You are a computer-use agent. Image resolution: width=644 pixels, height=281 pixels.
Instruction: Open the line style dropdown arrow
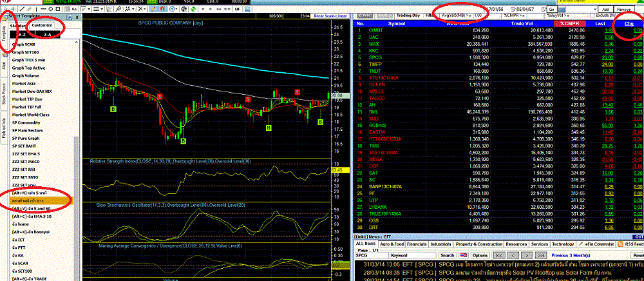tap(102, 9)
